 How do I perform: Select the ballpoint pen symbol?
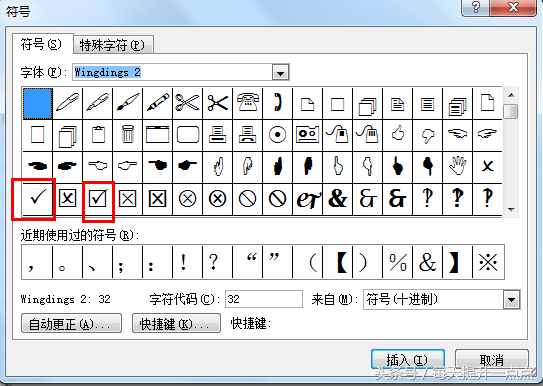pyautogui.click(x=68, y=103)
